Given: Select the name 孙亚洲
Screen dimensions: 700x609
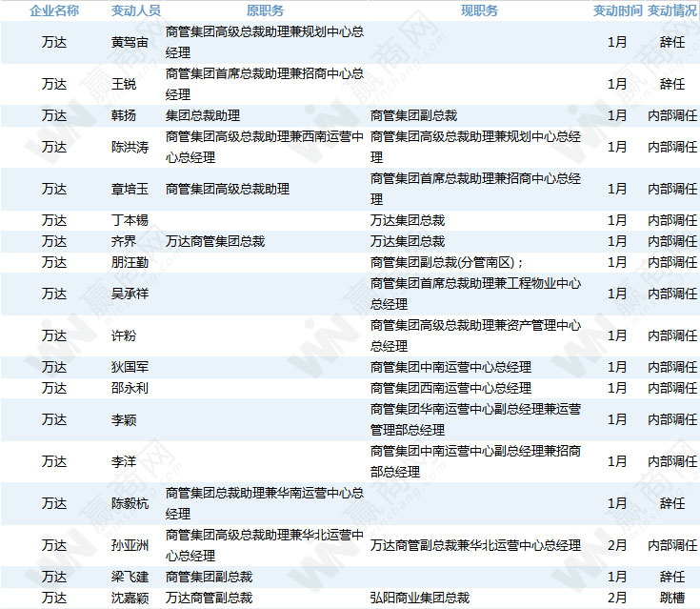Looking at the screenshot, I should coord(130,545).
